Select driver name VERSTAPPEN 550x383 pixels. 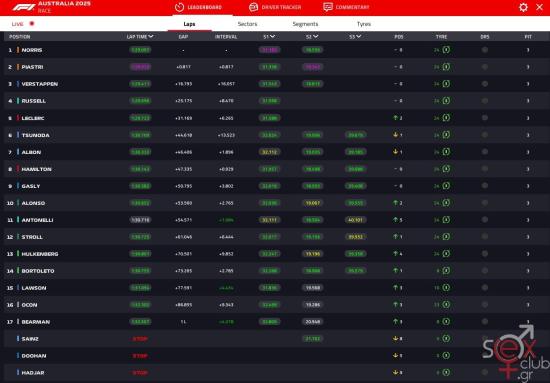(40, 84)
